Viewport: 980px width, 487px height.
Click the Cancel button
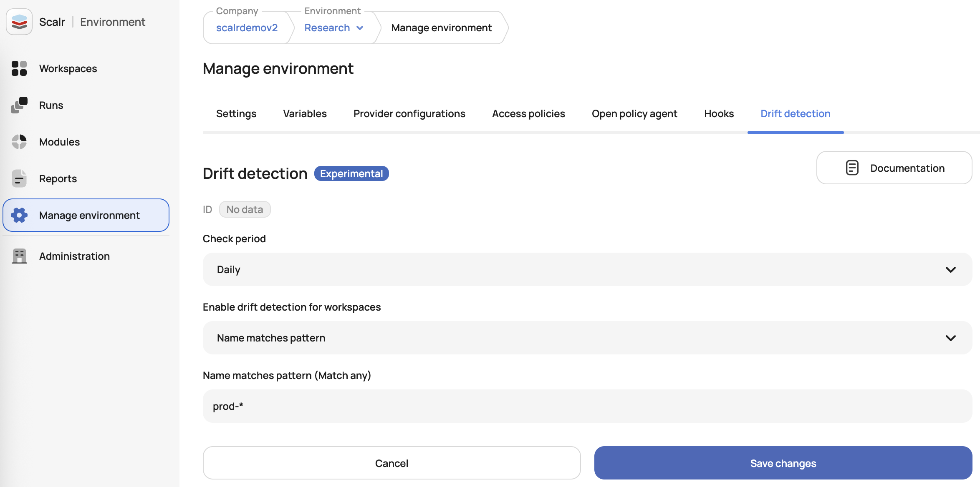(391, 463)
